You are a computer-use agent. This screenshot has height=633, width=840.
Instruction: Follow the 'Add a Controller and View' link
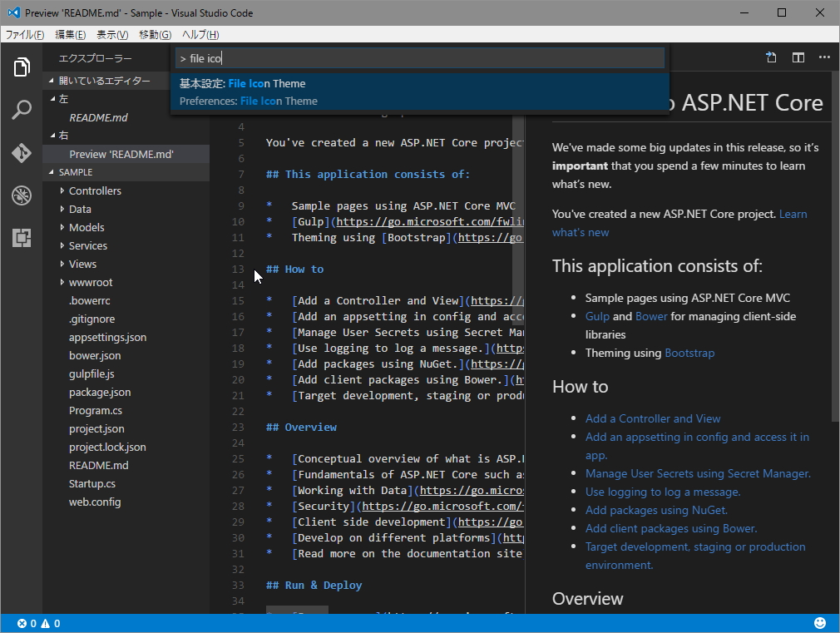pos(652,418)
